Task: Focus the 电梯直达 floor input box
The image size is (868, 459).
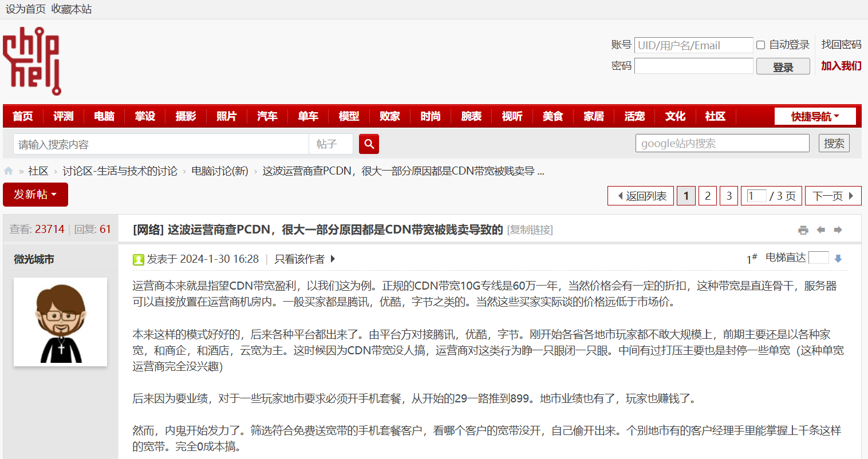Action: tap(819, 258)
